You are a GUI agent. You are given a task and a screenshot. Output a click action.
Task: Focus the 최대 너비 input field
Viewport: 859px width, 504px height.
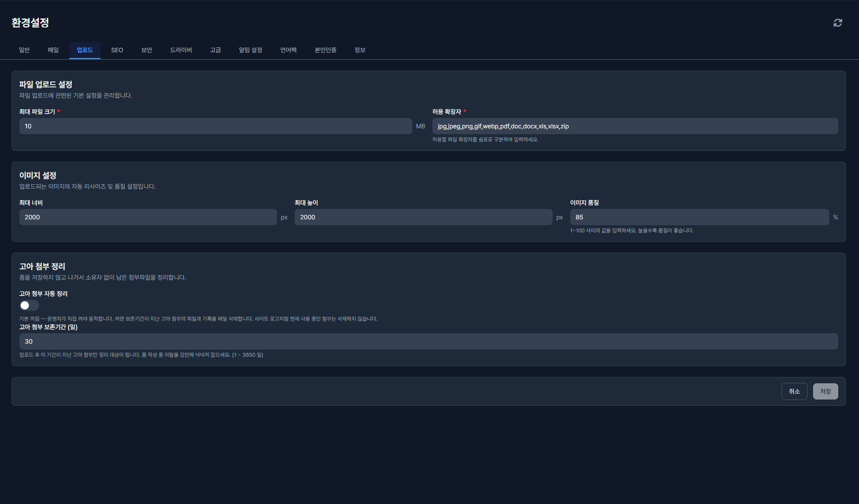(x=148, y=217)
